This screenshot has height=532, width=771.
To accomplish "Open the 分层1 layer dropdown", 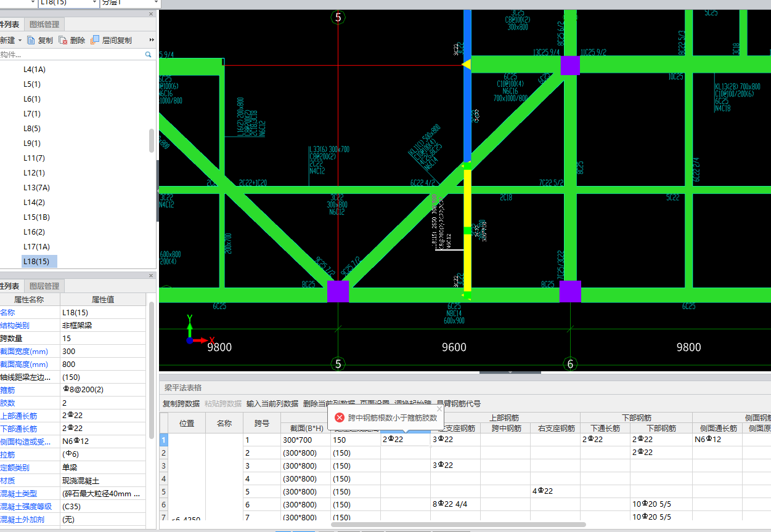I will click(155, 3).
